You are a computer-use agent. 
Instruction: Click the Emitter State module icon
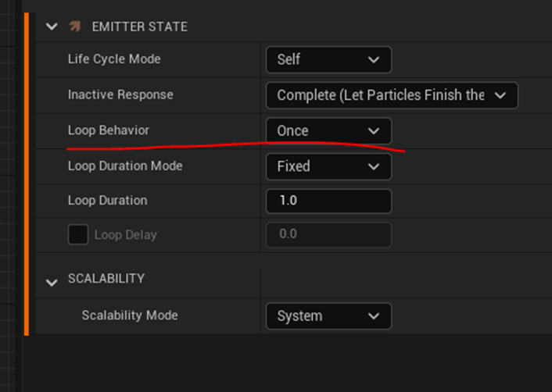point(75,27)
